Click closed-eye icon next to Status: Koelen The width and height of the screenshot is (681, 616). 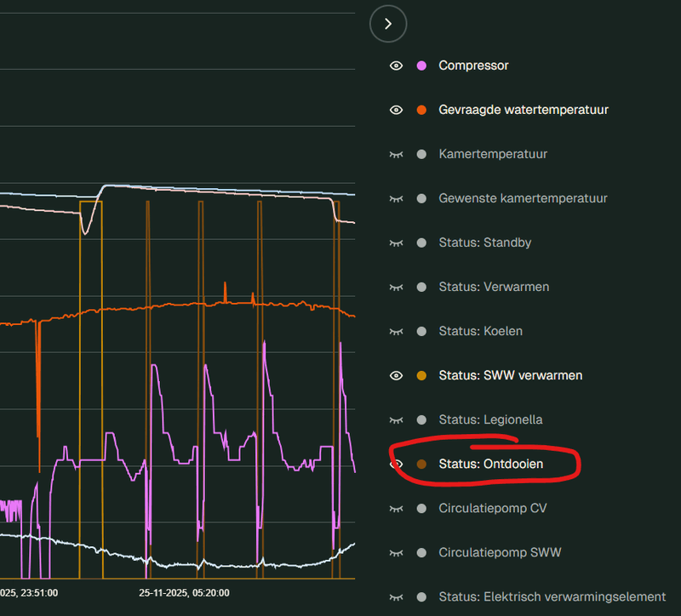click(x=396, y=331)
